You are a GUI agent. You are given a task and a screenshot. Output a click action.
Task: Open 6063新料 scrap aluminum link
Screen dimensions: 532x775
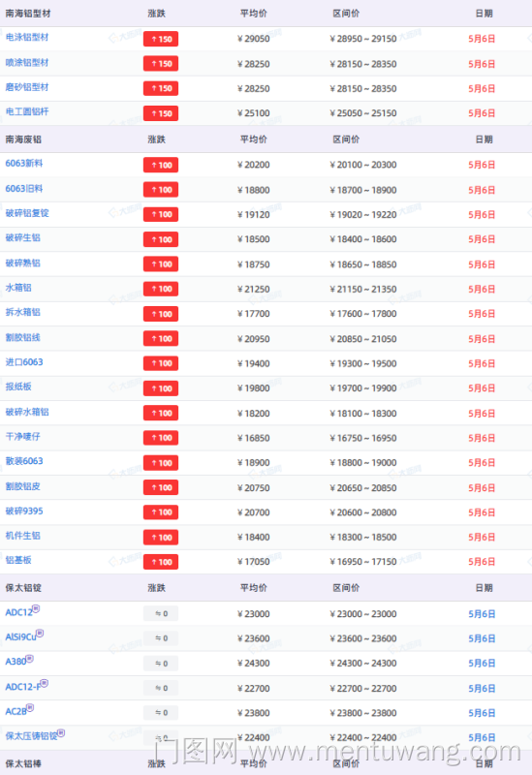click(23, 164)
